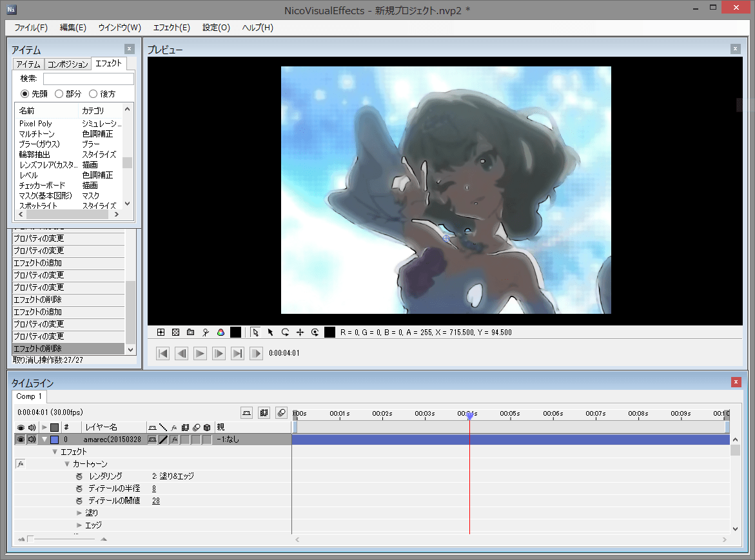This screenshot has height=560, width=755.
Task: Open the ファイル(F) menu
Action: [x=31, y=28]
